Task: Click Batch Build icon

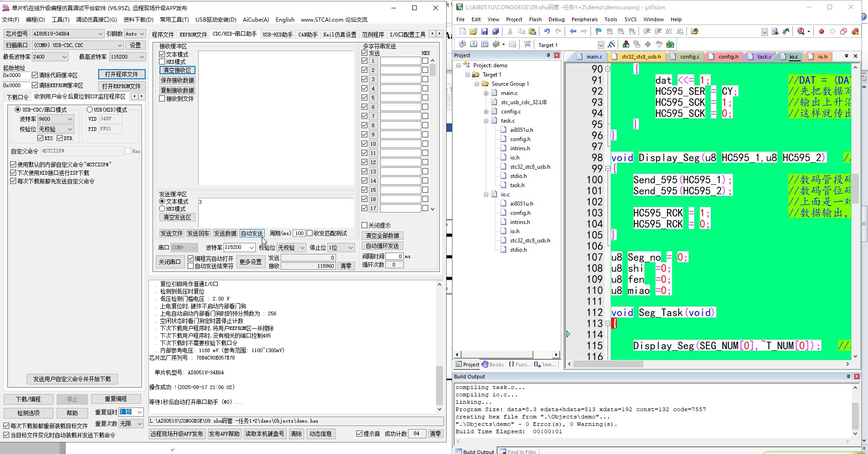Action: pyautogui.click(x=496, y=44)
